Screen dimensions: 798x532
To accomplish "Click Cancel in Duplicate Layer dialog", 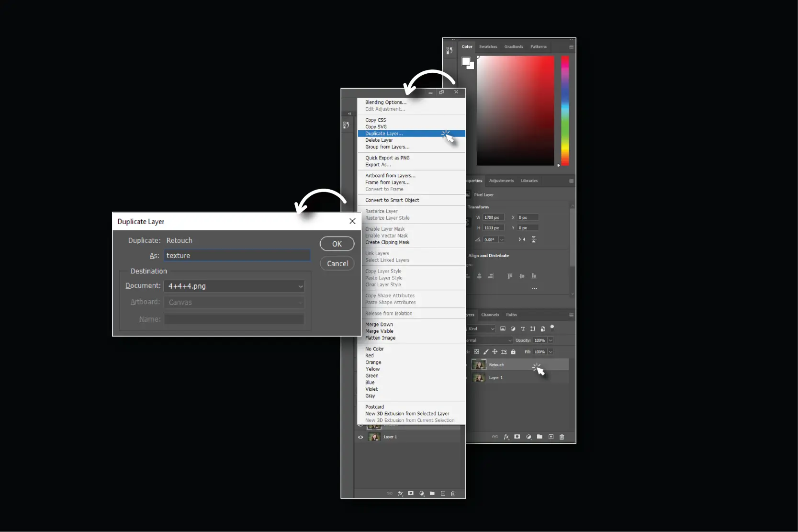I will coord(337,264).
